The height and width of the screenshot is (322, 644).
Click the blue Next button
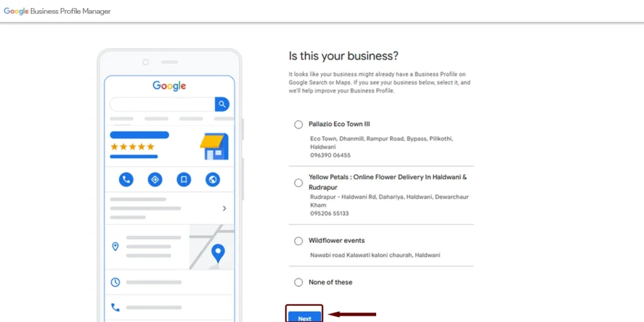[304, 317]
